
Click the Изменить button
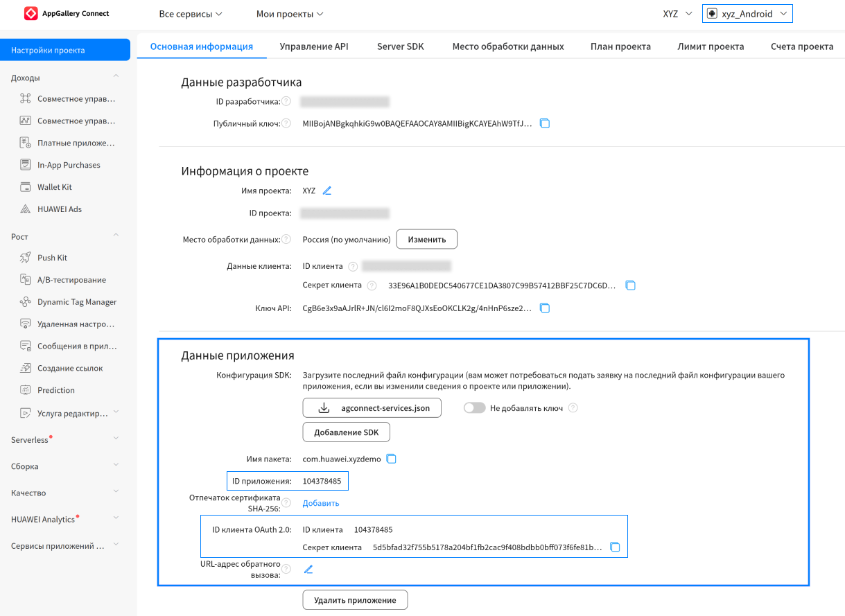pos(426,239)
